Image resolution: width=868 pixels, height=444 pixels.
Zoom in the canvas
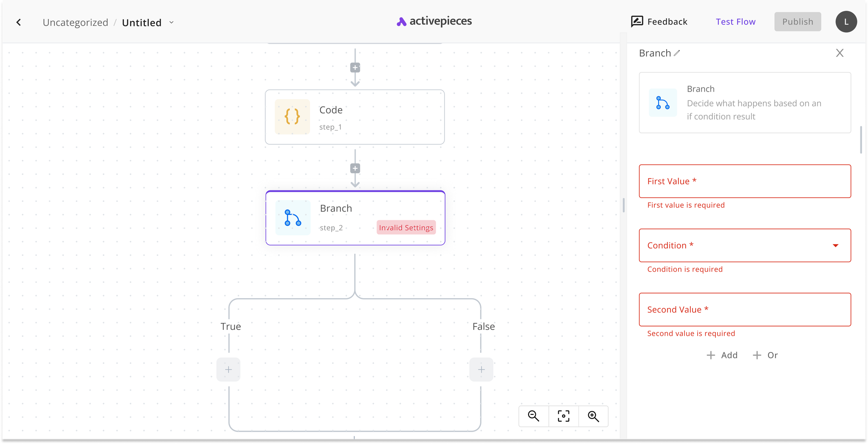click(593, 416)
